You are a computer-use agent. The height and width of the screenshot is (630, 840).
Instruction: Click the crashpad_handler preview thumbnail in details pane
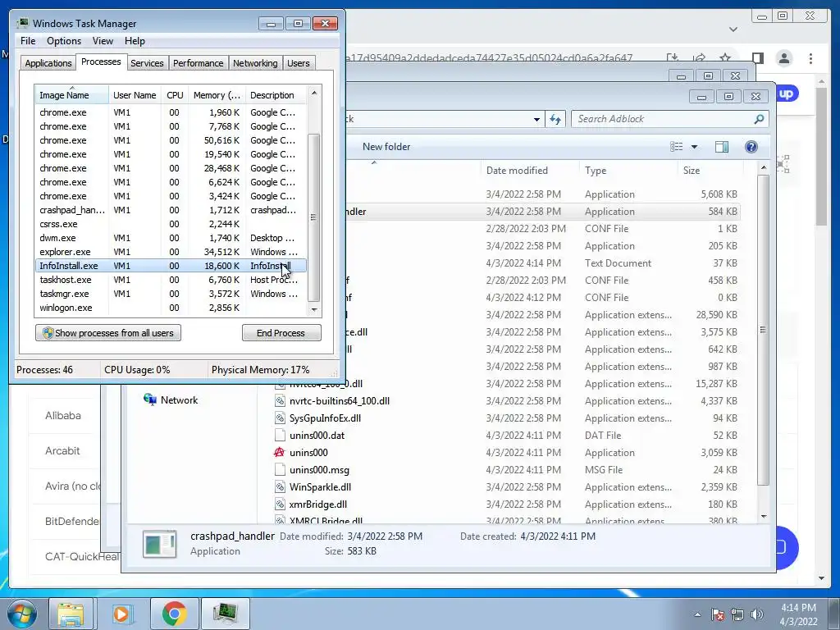click(x=160, y=545)
